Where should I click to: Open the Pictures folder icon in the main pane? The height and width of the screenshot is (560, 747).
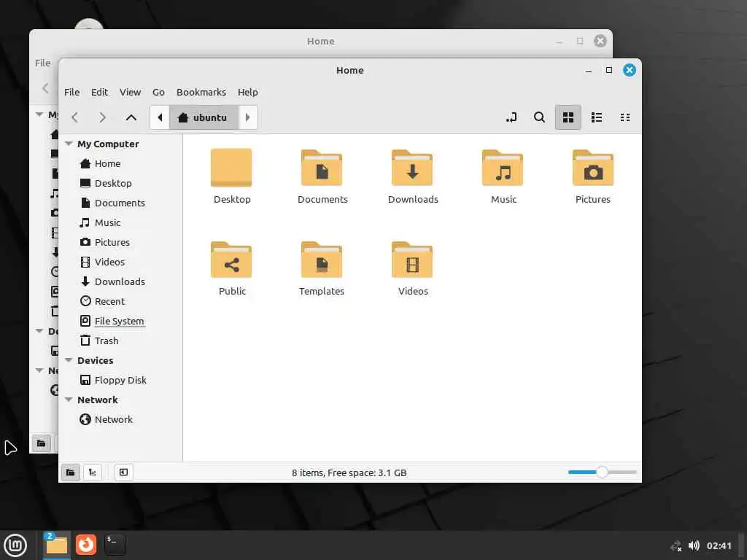[x=593, y=168]
